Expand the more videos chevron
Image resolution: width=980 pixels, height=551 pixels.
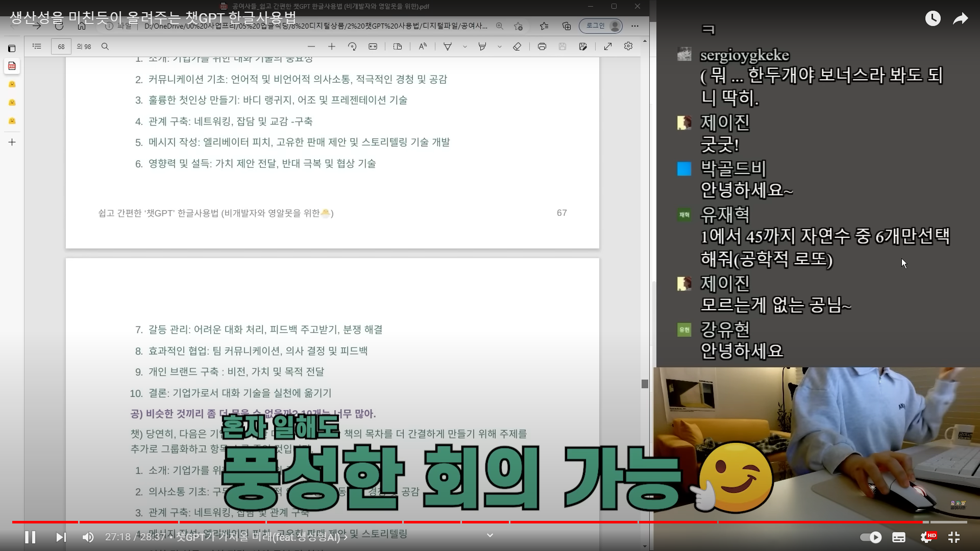(489, 535)
